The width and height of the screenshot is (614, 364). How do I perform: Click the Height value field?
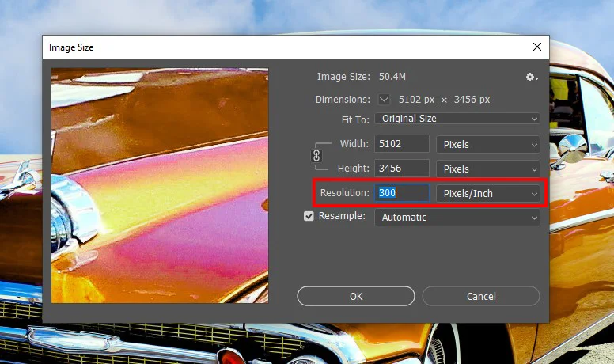click(401, 169)
